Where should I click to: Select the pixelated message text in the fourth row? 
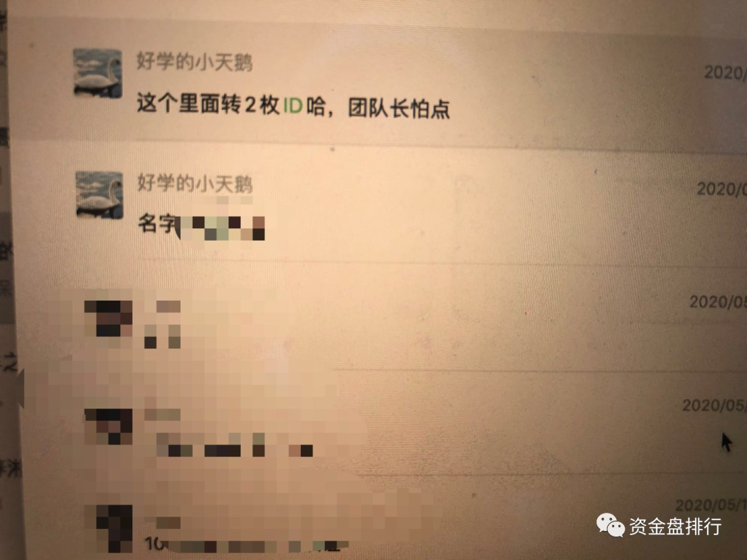tap(234, 445)
